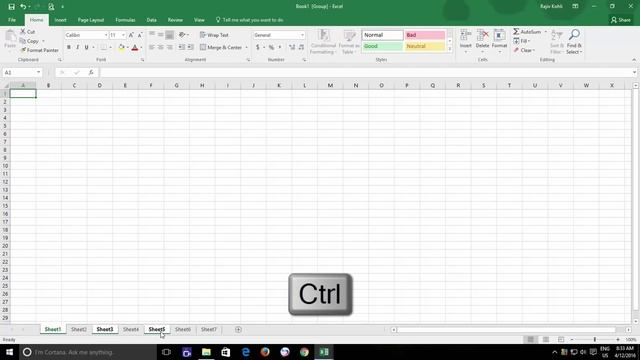Open the Font name dropdown

[106, 35]
